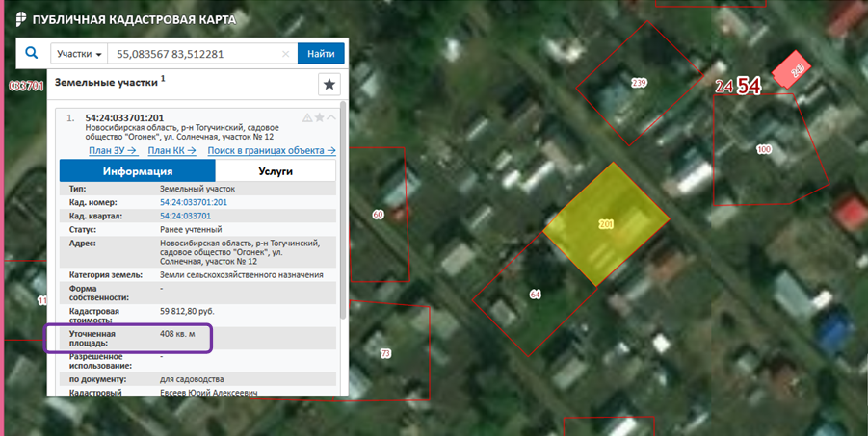Open cadastral number link 54:24:033701:201
868x436 pixels.
(x=194, y=202)
